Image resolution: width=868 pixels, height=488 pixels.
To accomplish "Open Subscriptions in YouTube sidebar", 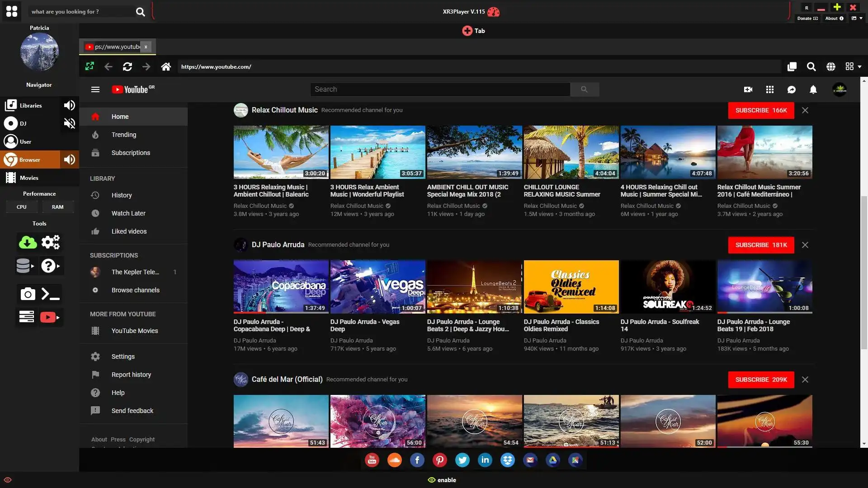I will click(134, 153).
